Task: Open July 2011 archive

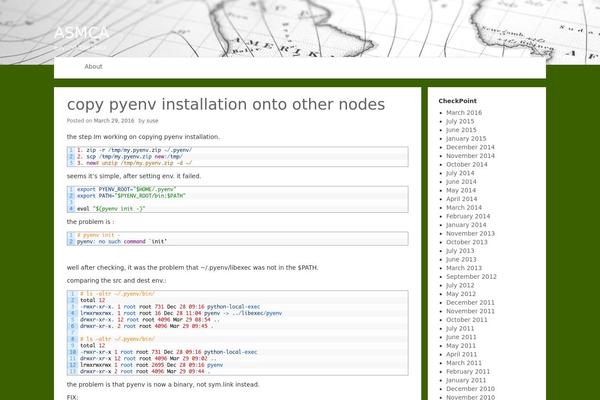Action: 460,328
